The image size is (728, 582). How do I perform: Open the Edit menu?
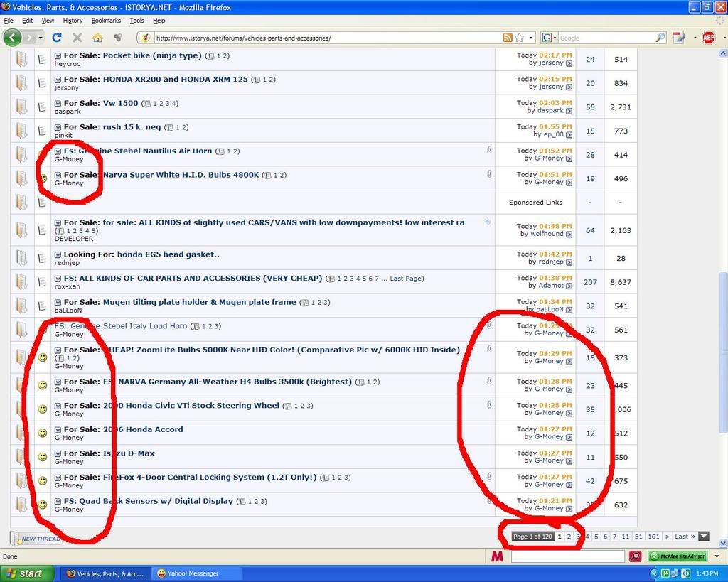(x=28, y=21)
